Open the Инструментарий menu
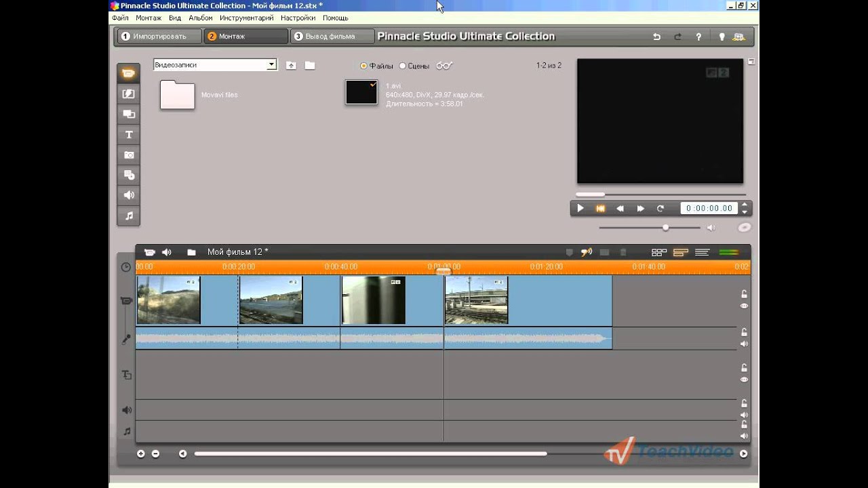The width and height of the screenshot is (868, 488). point(247,18)
